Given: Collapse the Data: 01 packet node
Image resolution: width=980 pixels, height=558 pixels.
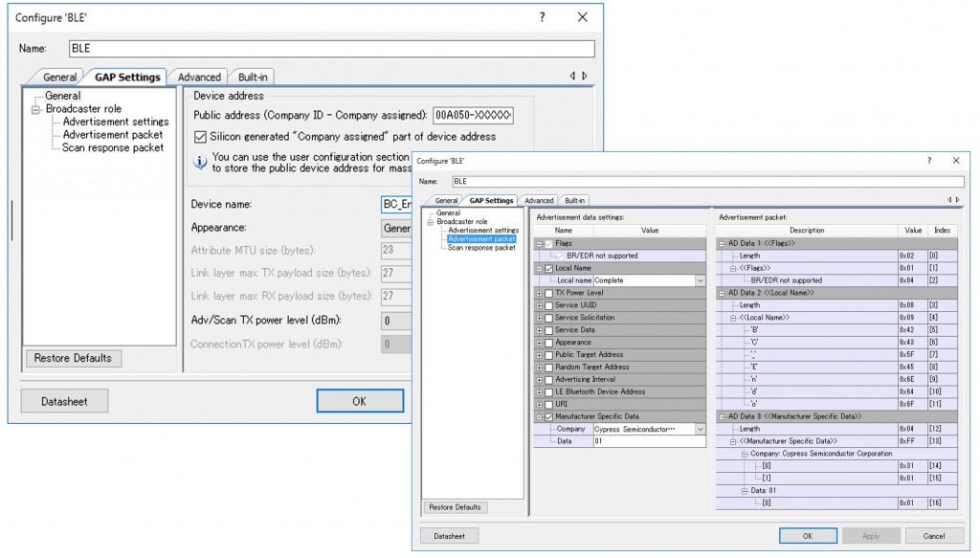Looking at the screenshot, I should click(745, 491).
